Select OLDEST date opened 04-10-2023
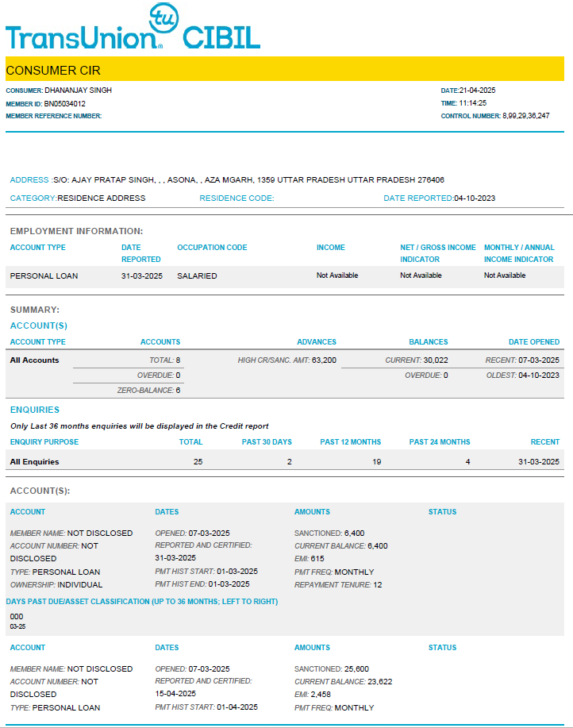The image size is (573, 728). (x=523, y=376)
